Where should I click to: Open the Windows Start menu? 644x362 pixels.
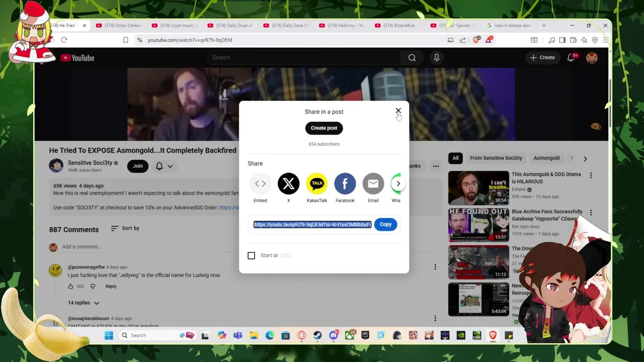(x=109, y=335)
